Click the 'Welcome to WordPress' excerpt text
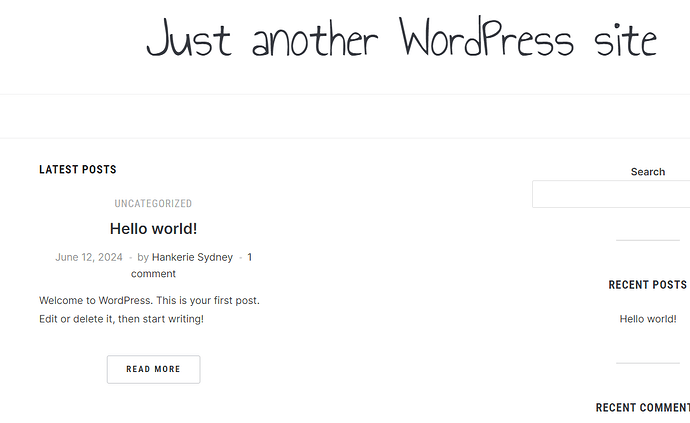Screen dimensions: 690x423 coord(150,309)
